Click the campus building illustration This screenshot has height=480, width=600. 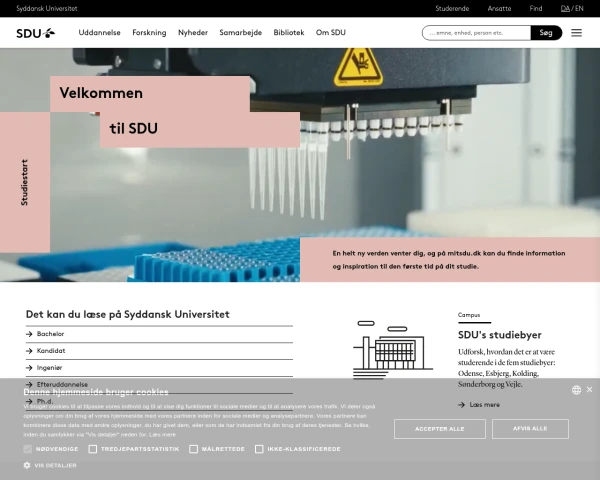pos(393,350)
